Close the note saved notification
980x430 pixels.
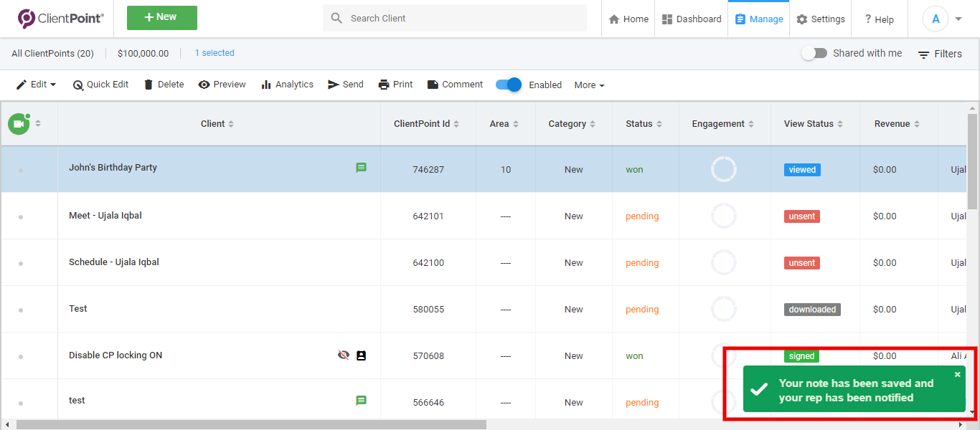coord(957,374)
